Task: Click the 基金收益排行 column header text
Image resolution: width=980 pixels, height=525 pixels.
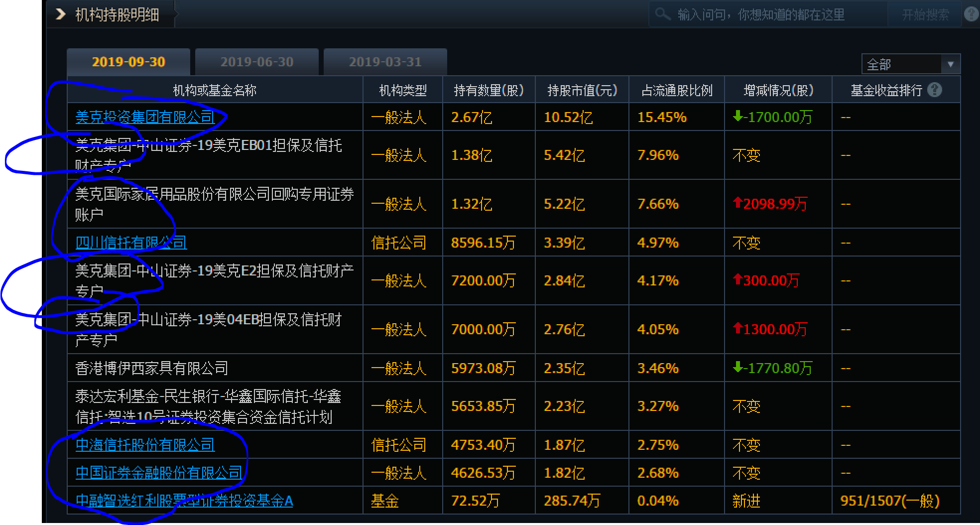Action: click(x=886, y=90)
